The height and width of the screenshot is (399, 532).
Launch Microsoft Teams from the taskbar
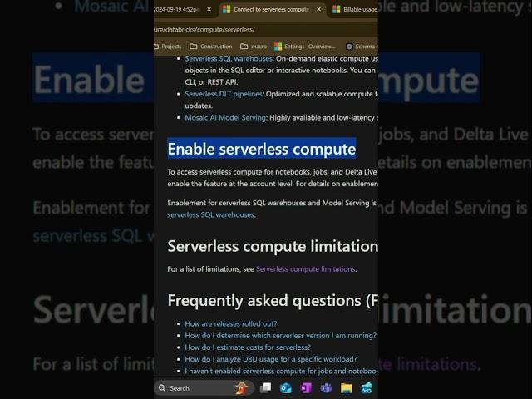[327, 388]
